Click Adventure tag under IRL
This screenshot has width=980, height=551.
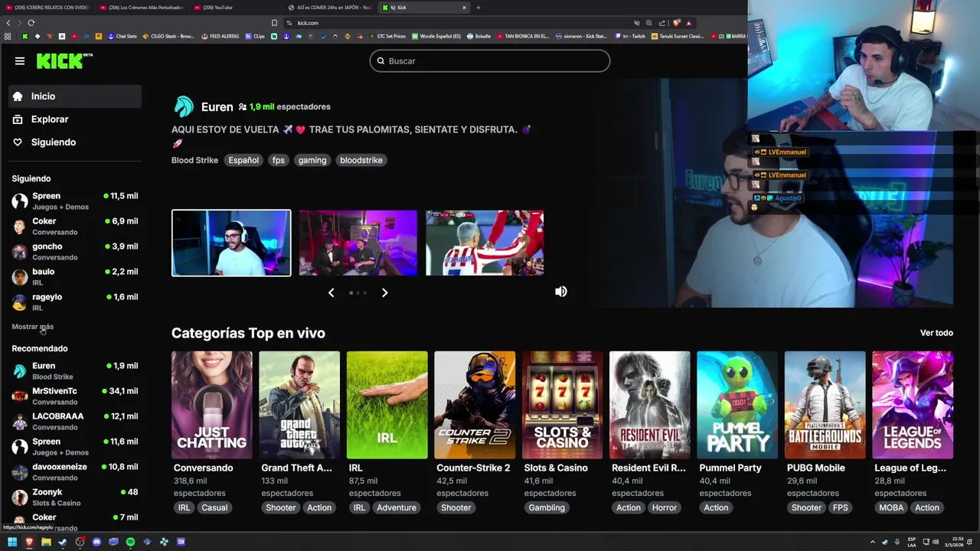[x=397, y=507]
